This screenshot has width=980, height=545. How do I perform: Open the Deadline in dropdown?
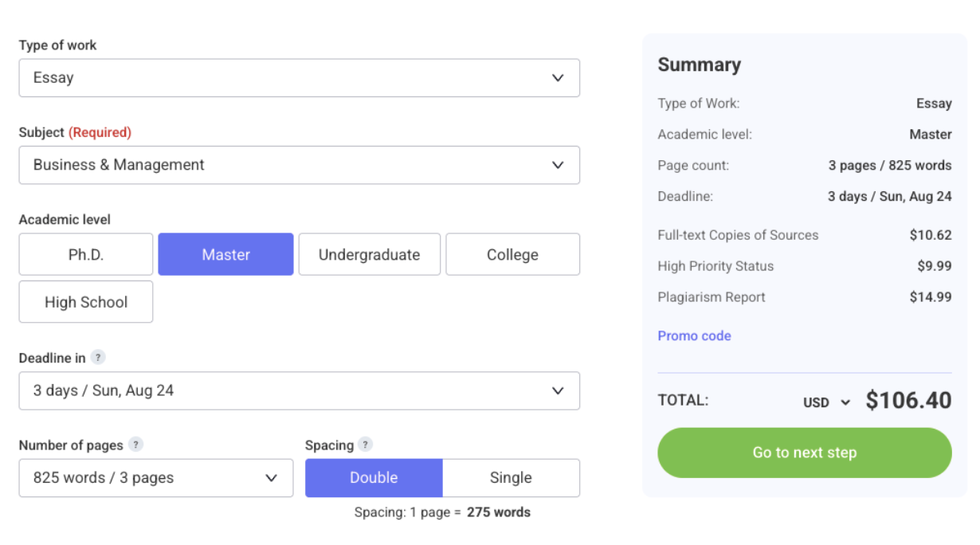click(299, 391)
